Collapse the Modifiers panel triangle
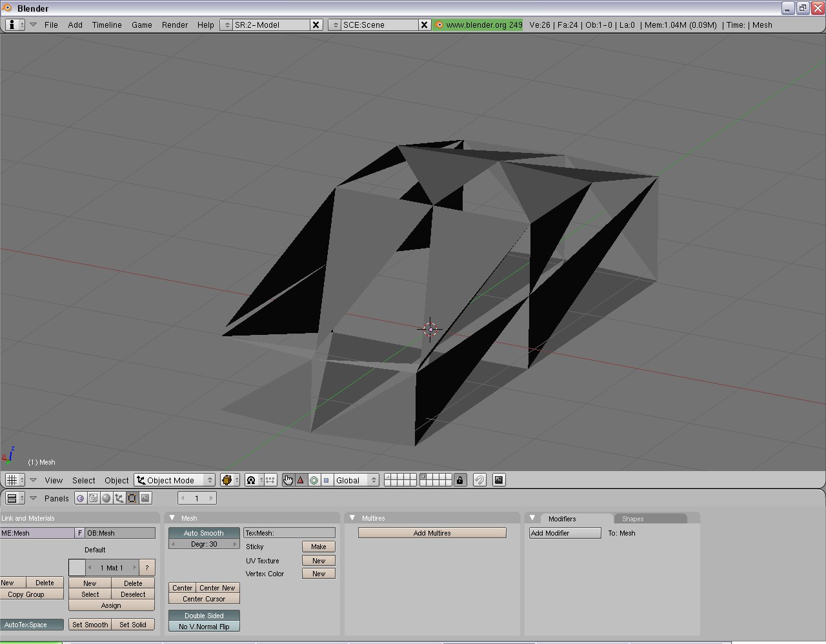 click(x=532, y=518)
